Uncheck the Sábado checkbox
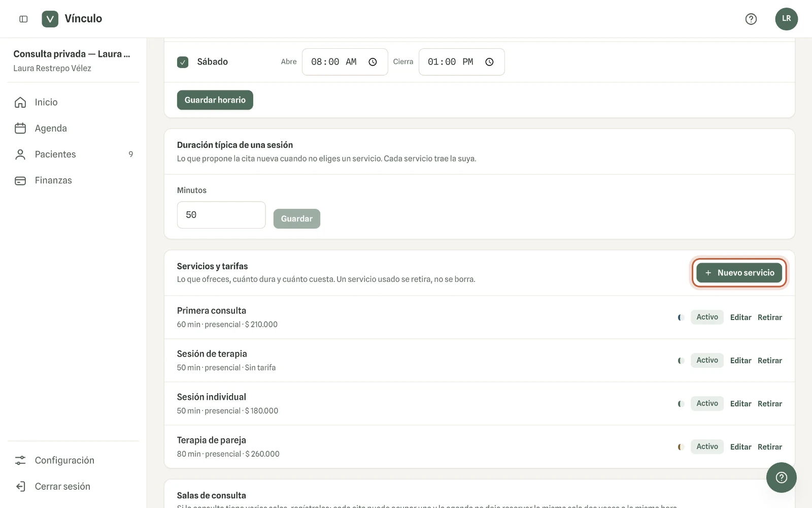Image resolution: width=812 pixels, height=508 pixels. pyautogui.click(x=183, y=62)
